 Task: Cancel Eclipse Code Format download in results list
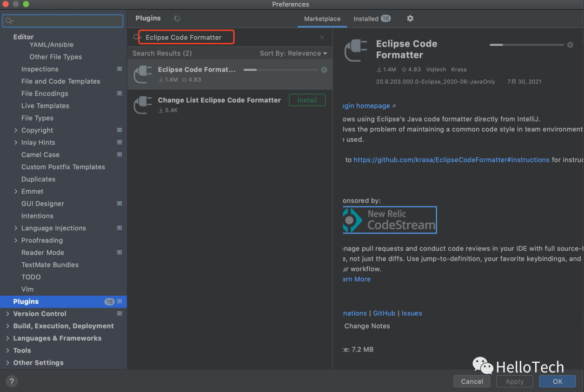[x=324, y=70]
